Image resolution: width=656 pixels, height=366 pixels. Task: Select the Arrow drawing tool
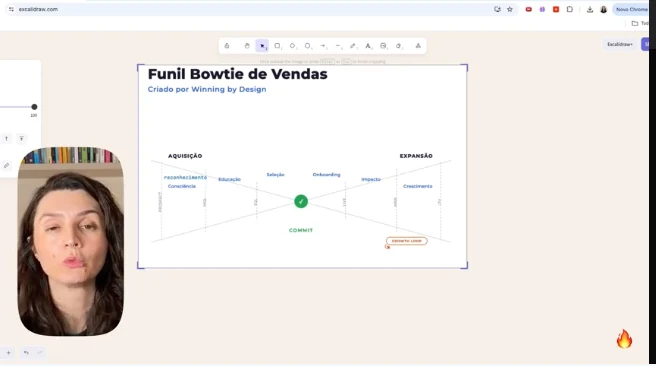pos(323,46)
